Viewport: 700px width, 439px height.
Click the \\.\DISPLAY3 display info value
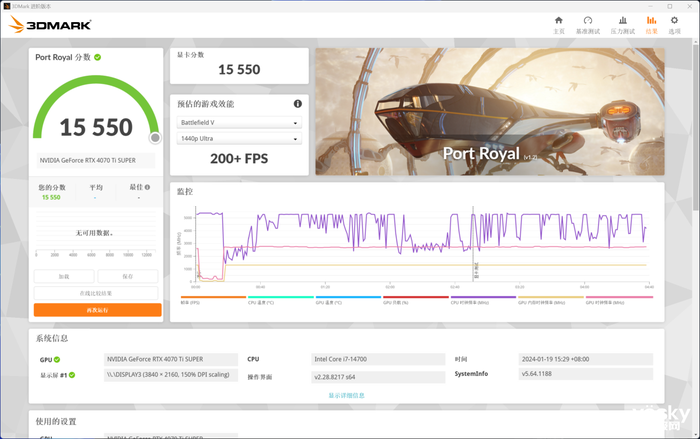[x=171, y=375]
